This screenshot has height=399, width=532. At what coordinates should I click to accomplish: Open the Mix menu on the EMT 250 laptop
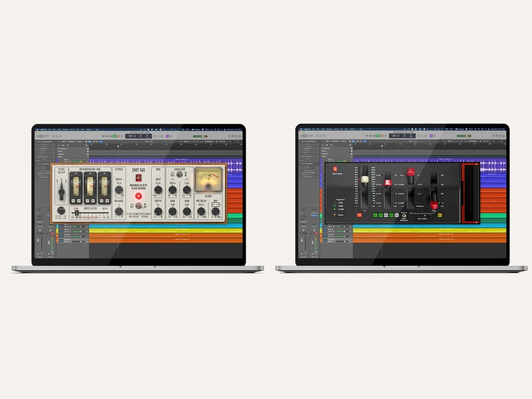[342, 129]
